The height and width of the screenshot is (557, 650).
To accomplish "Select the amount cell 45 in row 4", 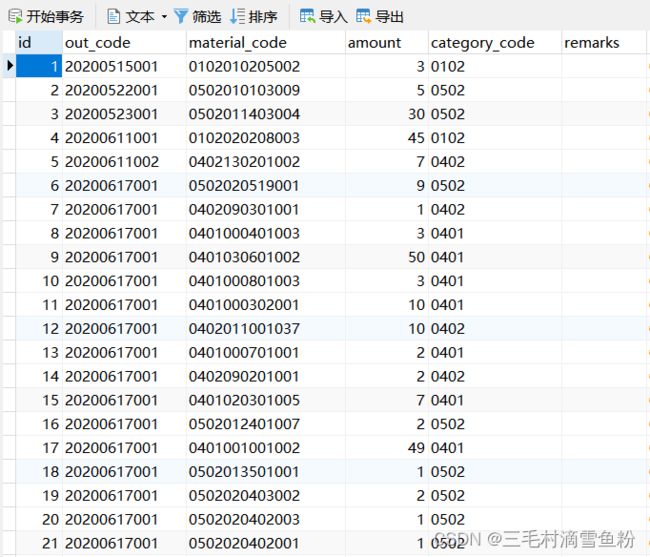I will (387, 138).
